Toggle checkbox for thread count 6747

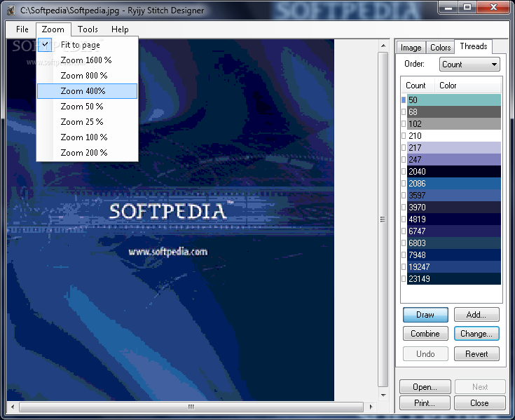(404, 231)
